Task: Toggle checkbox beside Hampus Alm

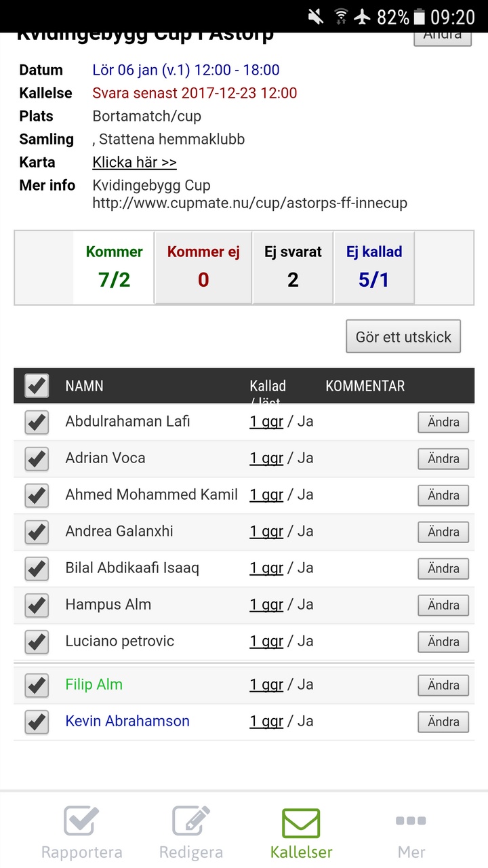Action: [x=37, y=605]
